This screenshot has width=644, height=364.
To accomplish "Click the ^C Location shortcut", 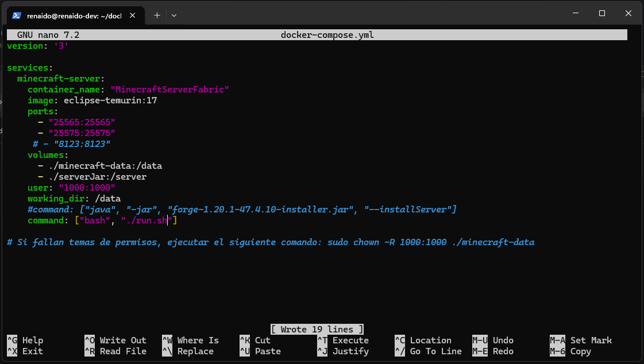I will (x=423, y=340).
